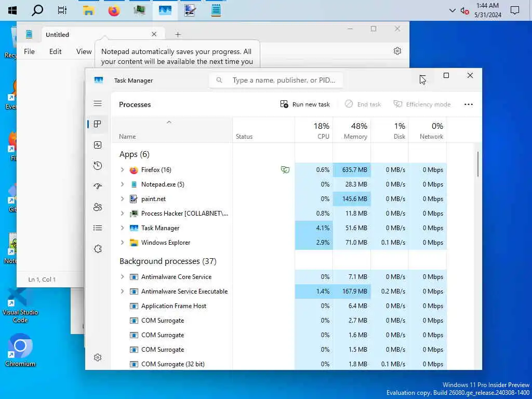Open Notepad settings gear icon
This screenshot has height=399, width=532.
pos(397,51)
